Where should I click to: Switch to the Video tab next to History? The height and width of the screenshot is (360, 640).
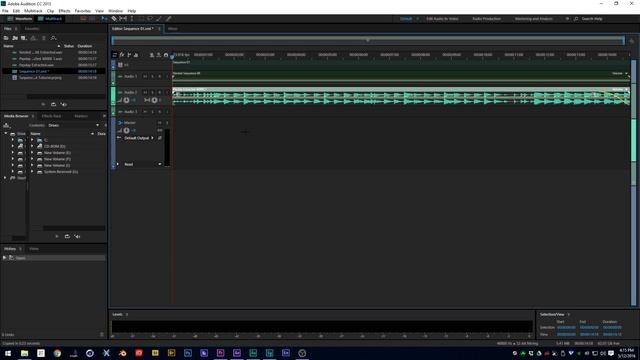click(34, 249)
